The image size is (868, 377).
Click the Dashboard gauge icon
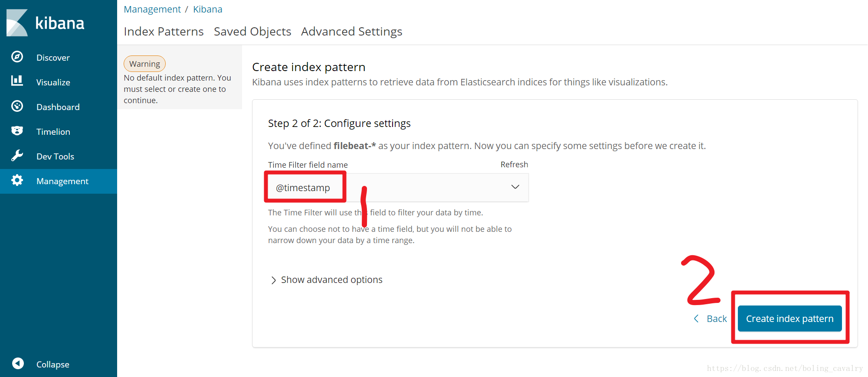tap(17, 106)
